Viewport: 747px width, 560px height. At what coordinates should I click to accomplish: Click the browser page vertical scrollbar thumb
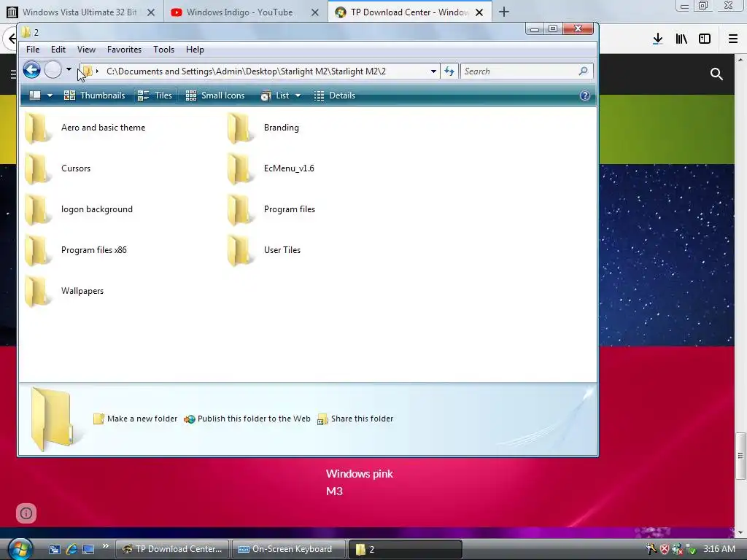click(x=740, y=455)
